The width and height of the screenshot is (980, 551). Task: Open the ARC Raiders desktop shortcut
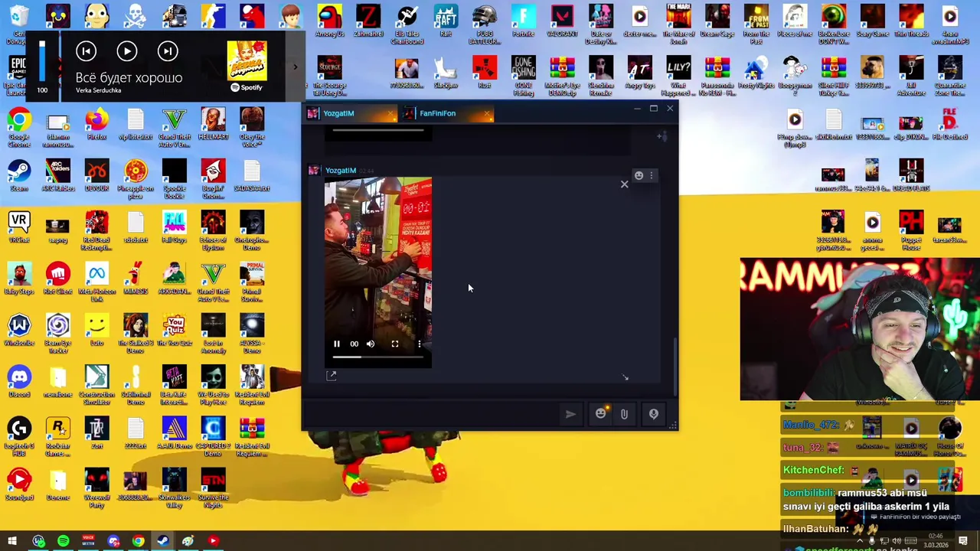(58, 176)
